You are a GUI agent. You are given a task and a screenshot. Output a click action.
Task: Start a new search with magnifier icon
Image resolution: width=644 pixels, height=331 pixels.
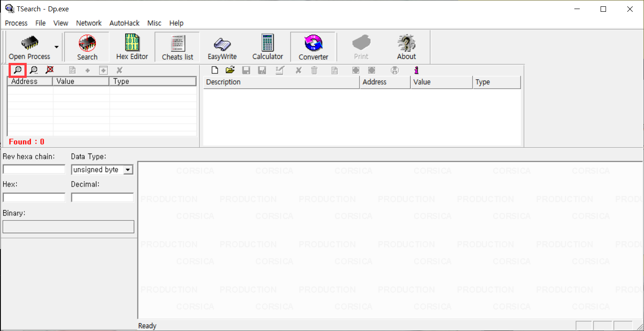tap(18, 70)
